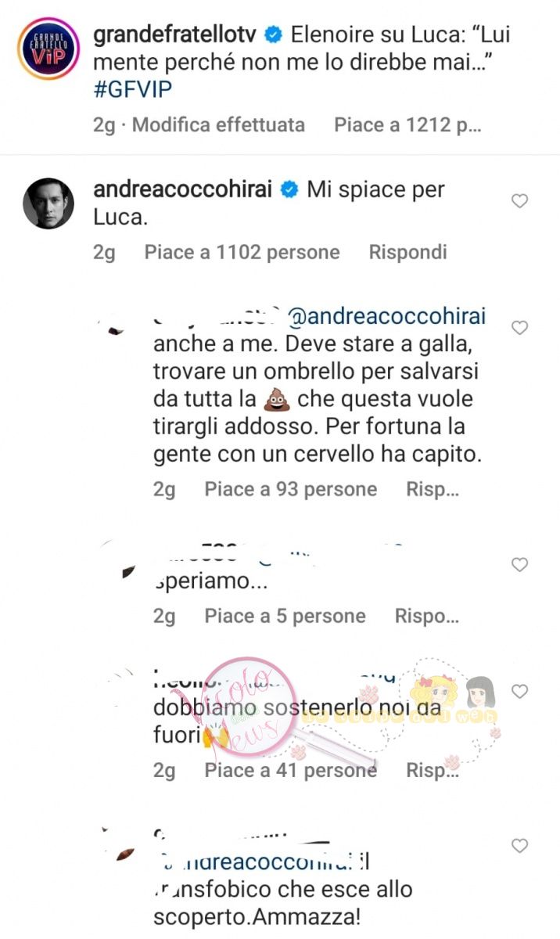The height and width of the screenshot is (939, 560).
Task: Open the andreacoccohirai username link
Action: [x=184, y=189]
